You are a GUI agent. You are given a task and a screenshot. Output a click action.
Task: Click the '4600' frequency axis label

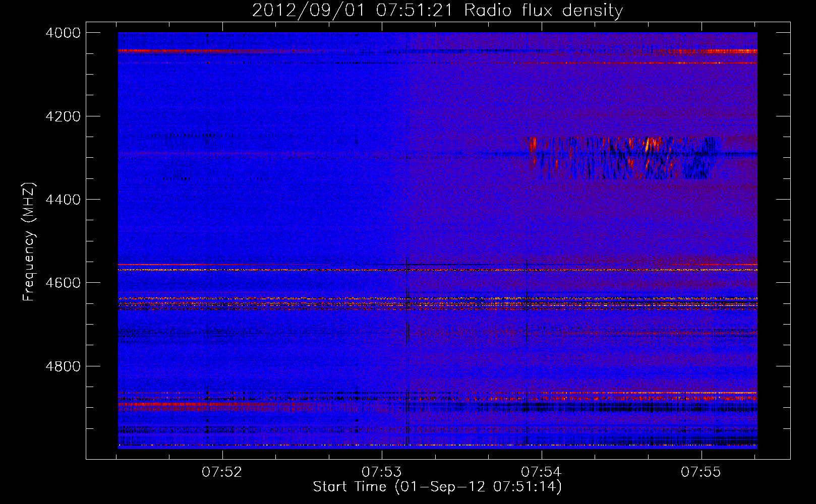(63, 283)
